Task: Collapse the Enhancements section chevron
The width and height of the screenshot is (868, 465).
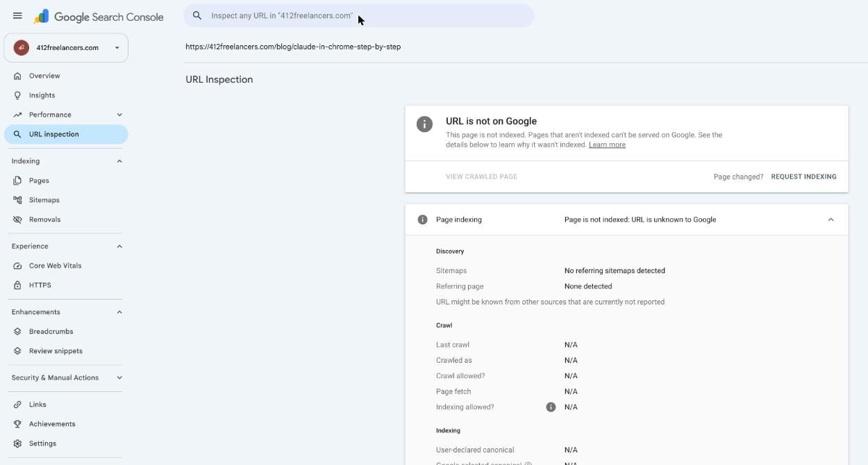Action: point(119,312)
